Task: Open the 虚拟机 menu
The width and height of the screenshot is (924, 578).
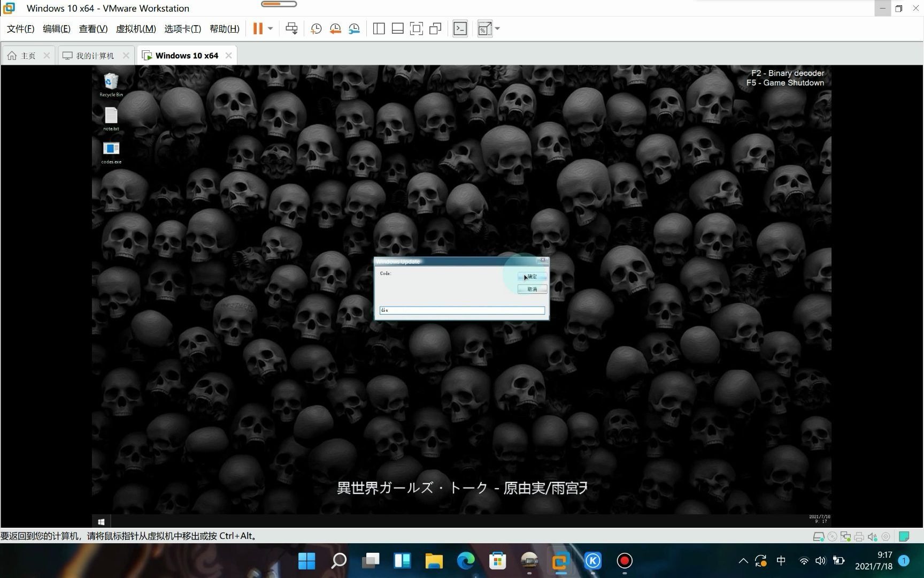Action: (135, 28)
